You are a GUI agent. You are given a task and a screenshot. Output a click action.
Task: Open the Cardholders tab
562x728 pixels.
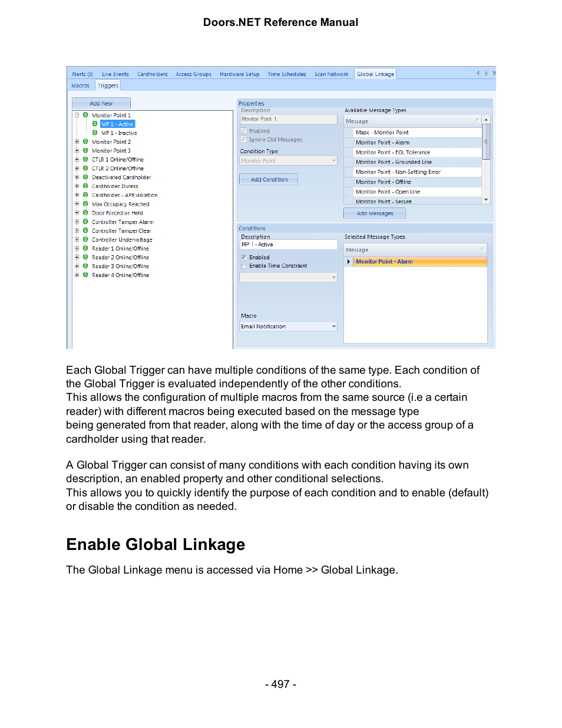[152, 74]
